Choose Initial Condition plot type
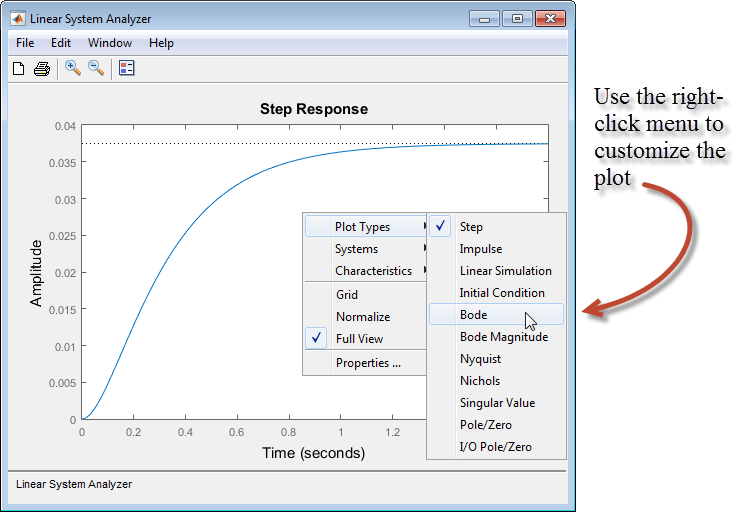 (x=496, y=293)
